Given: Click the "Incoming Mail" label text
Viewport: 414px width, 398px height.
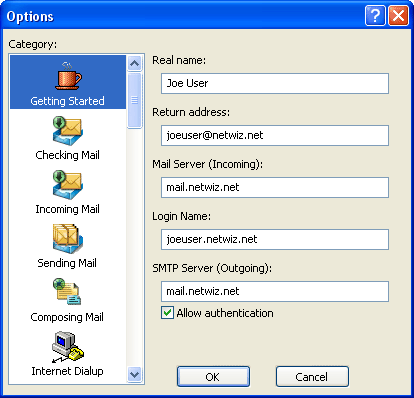Looking at the screenshot, I should click(x=67, y=209).
